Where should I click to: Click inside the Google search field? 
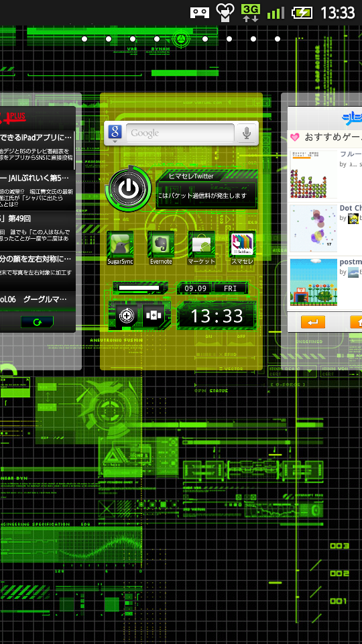pyautogui.click(x=180, y=133)
